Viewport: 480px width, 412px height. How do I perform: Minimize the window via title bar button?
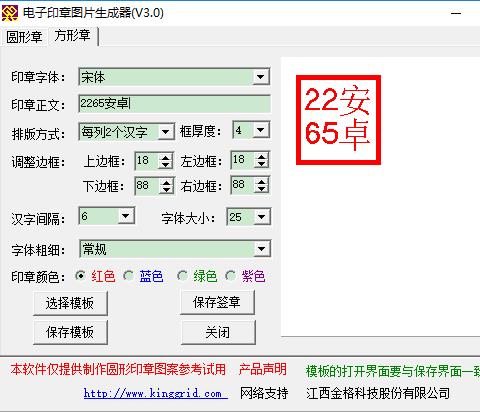tap(456, 13)
